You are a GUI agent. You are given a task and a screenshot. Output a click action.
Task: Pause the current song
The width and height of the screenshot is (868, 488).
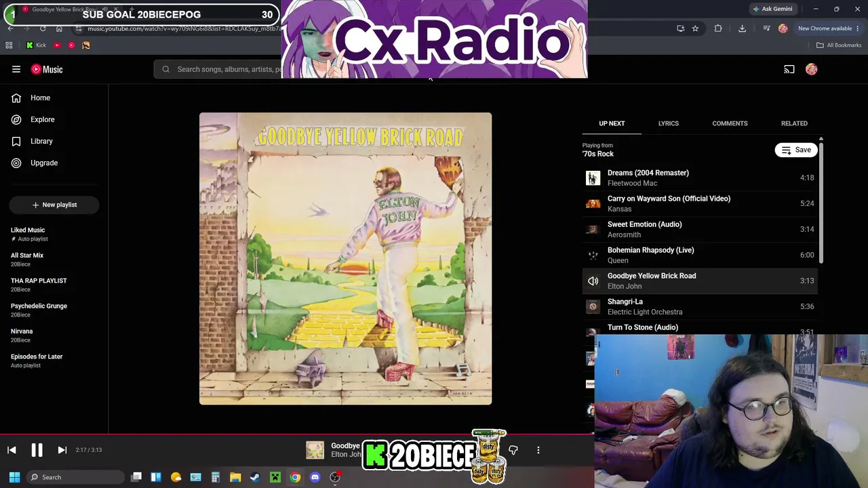(x=37, y=450)
